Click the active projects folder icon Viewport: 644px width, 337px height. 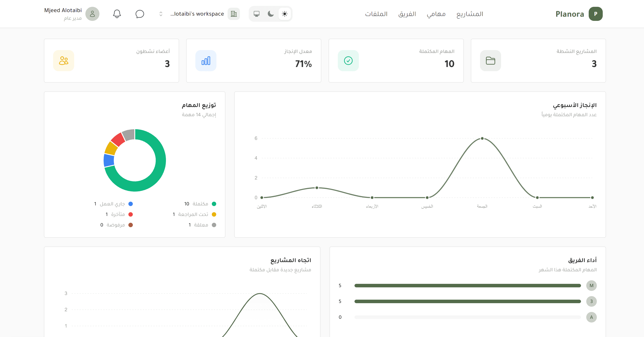(x=491, y=61)
